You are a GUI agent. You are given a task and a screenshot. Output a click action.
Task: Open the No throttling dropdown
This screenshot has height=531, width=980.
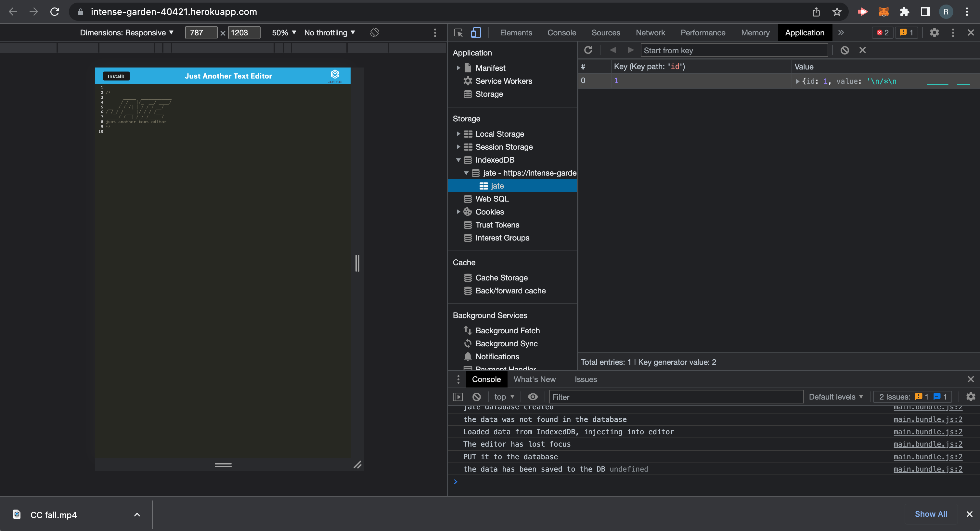point(329,33)
